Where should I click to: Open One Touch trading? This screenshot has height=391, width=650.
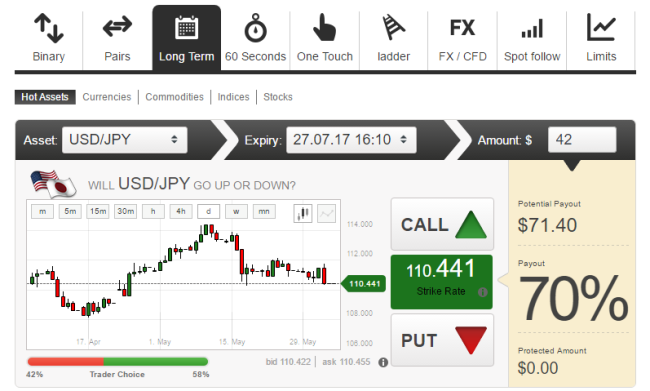tap(325, 38)
